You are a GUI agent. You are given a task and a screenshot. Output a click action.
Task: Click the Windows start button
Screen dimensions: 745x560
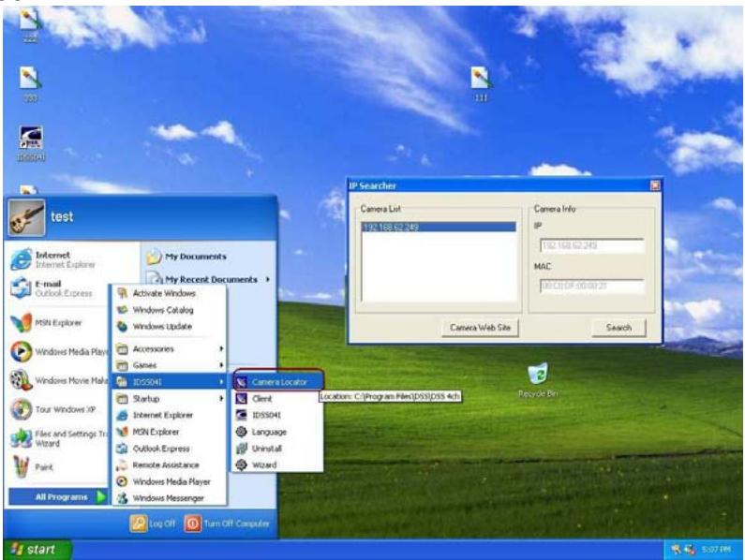37,550
